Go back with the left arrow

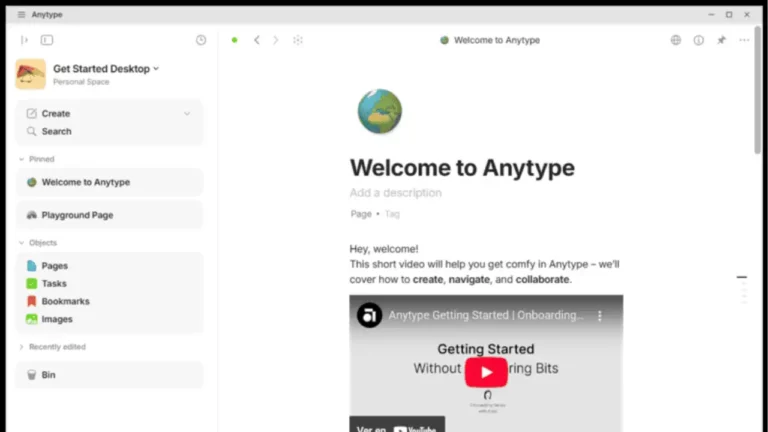click(x=257, y=40)
